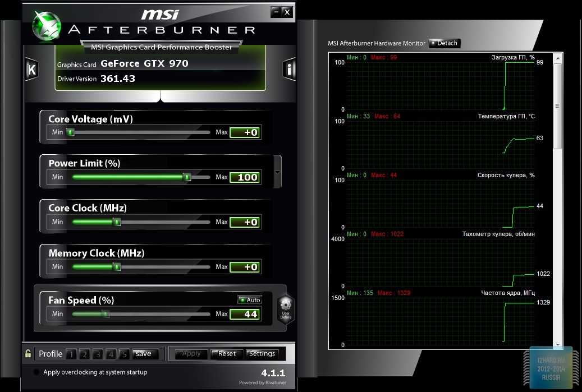This screenshot has height=392, width=582.
Task: Open the information i icon
Action: [x=289, y=70]
